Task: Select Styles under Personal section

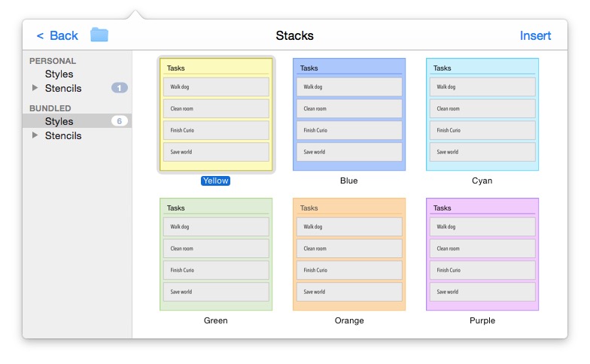Action: pos(59,74)
